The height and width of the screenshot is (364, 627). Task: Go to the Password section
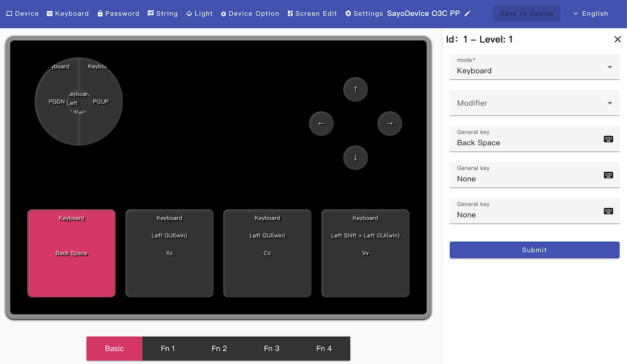118,14
